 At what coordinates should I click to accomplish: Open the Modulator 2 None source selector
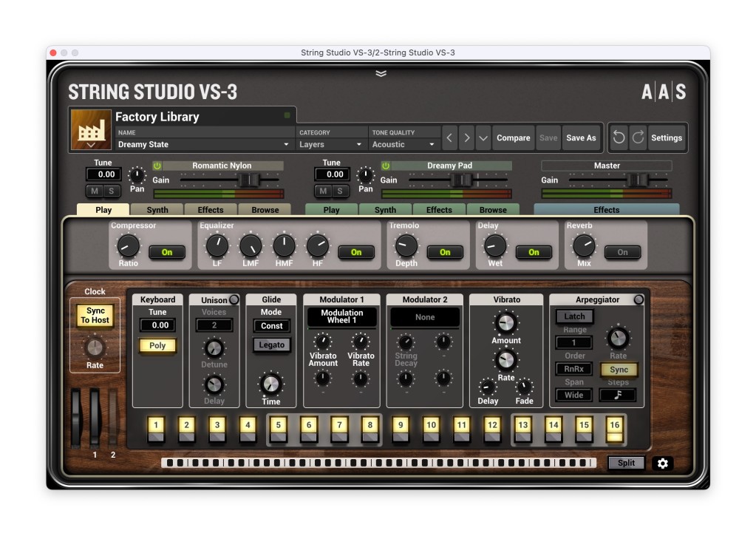(425, 317)
